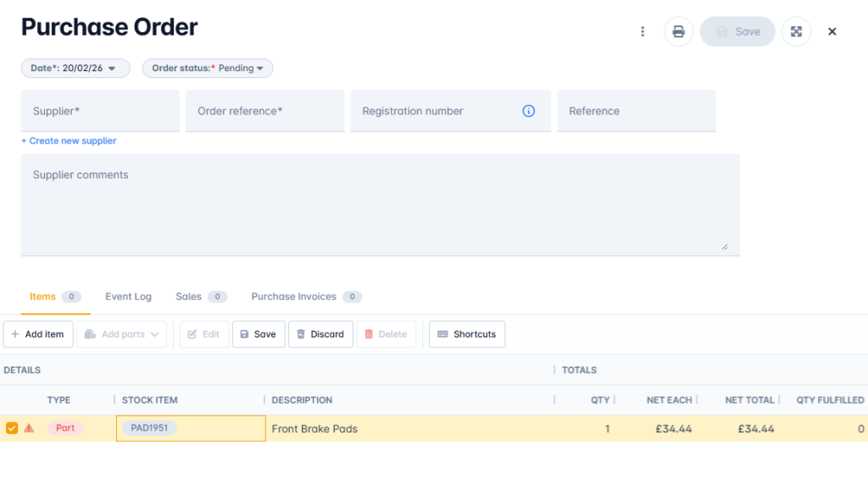This screenshot has height=485, width=868.
Task: Click the Supplier comments resize handle
Action: click(725, 247)
